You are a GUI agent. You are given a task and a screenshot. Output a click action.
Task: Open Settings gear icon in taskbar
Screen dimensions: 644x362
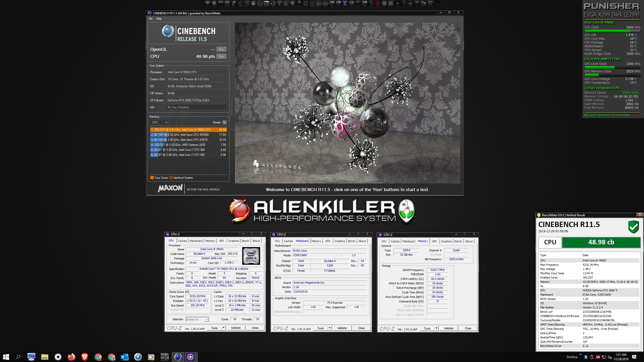coord(58,357)
